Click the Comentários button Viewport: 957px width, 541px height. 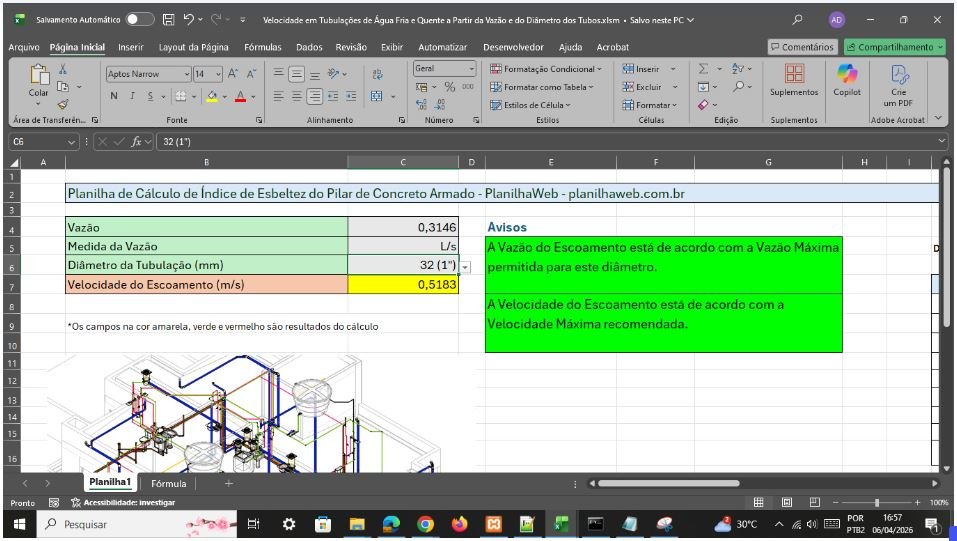click(x=801, y=47)
